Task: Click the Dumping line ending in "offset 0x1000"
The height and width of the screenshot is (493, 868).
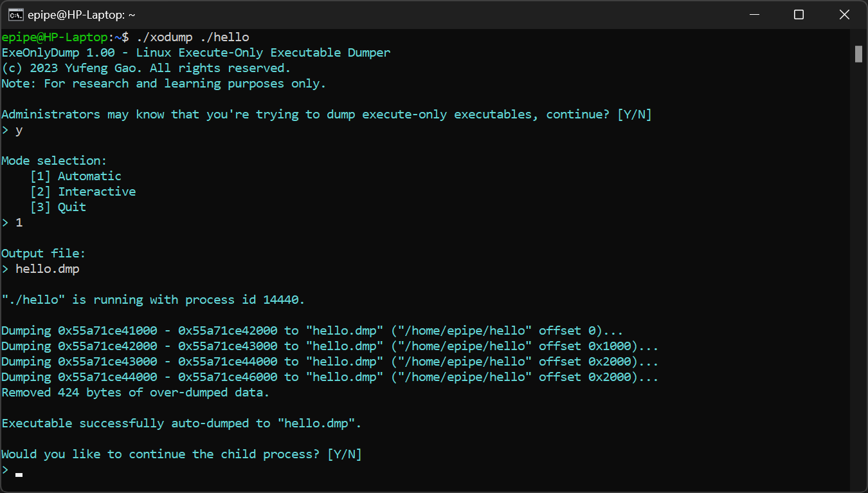Action: 329,346
